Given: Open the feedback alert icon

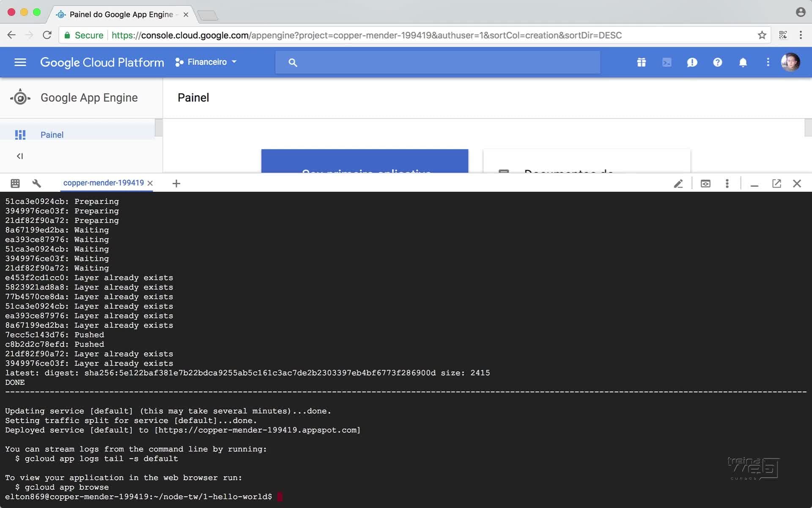Looking at the screenshot, I should point(692,62).
